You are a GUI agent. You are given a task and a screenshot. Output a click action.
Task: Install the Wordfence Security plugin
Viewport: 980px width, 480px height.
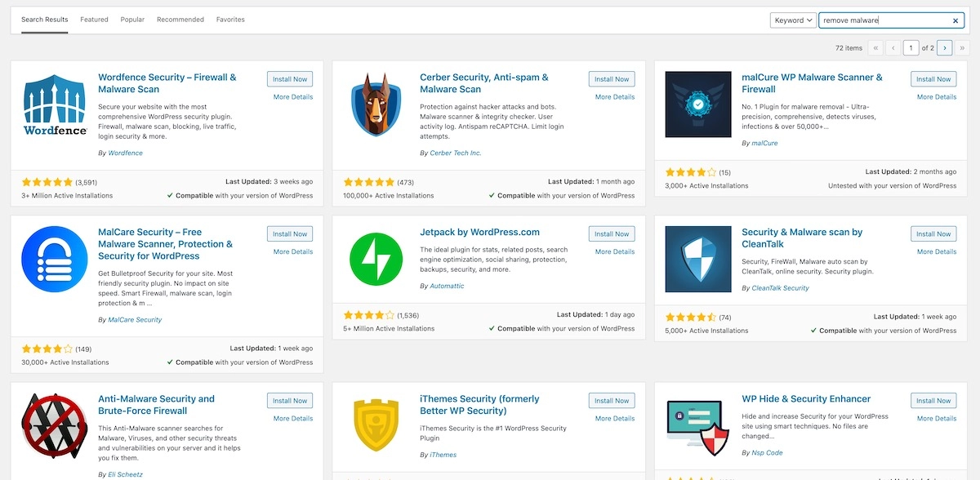[290, 79]
